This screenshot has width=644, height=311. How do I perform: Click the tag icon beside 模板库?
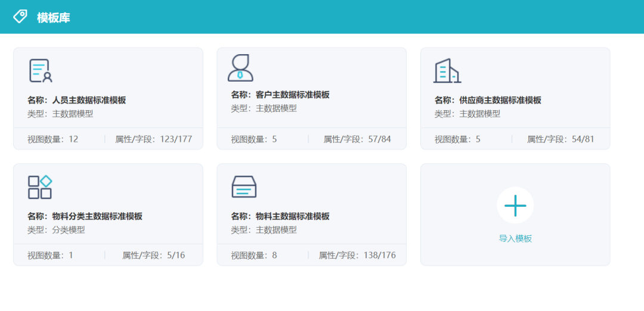[20, 17]
